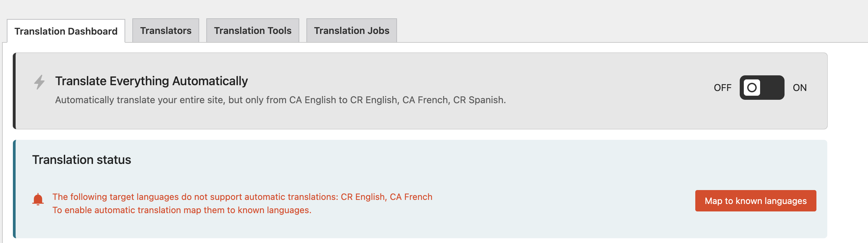
Task: Click the white knob of the automatic translation switch
Action: (752, 88)
